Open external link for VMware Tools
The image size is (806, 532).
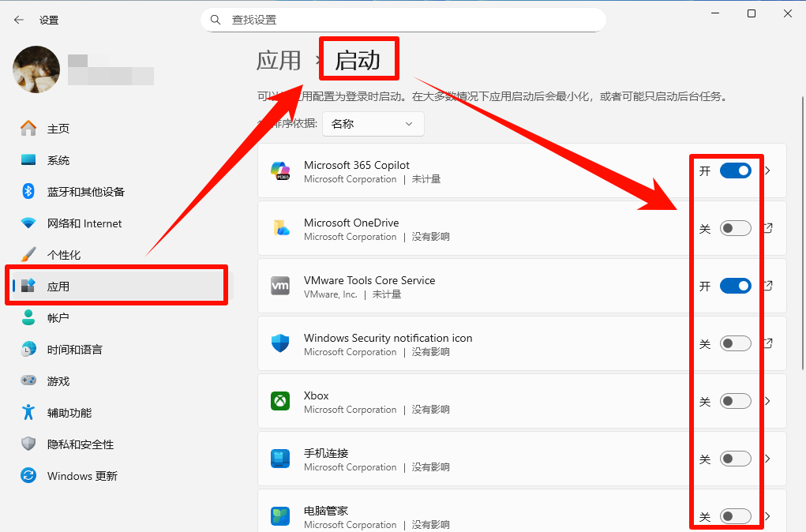(x=767, y=286)
